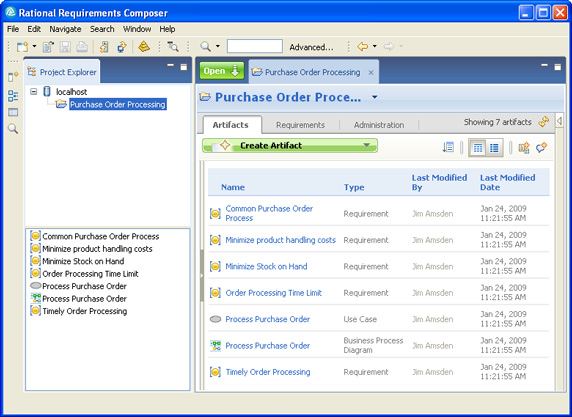The width and height of the screenshot is (572, 417).
Task: Click the print icon in toolbar
Action: point(82,47)
